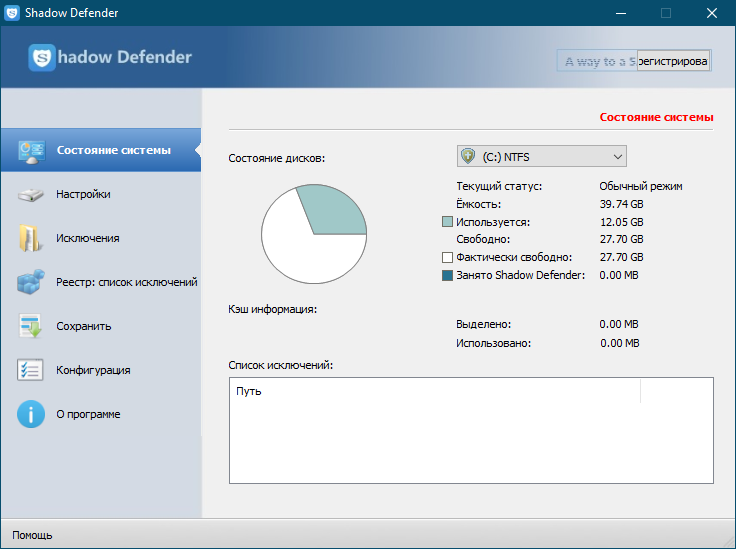Click the Занято Shadow Defender blue swatch
The width and height of the screenshot is (736, 549).
pyautogui.click(x=447, y=275)
